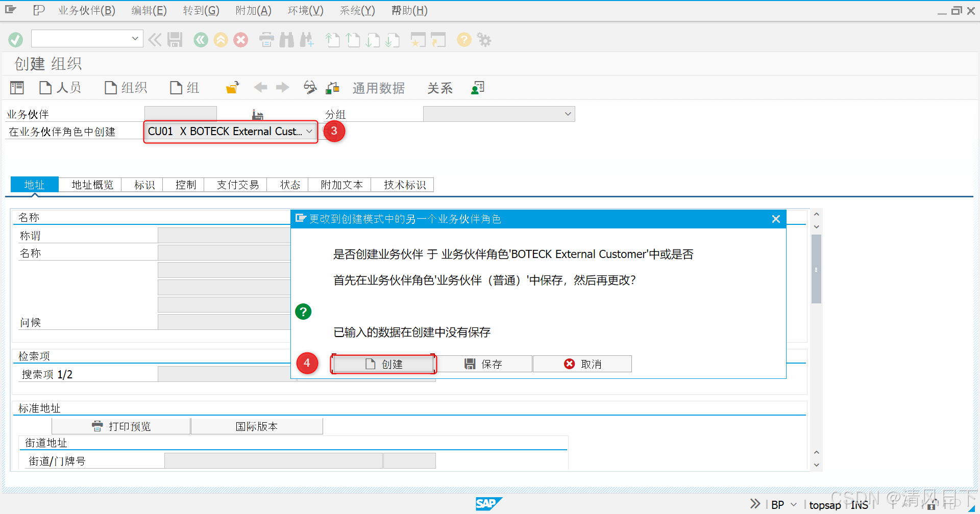Open the 环境(V) menu
980x514 pixels.
coord(305,10)
